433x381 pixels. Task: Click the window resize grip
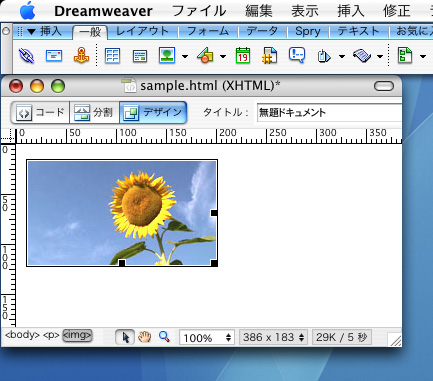point(395,340)
